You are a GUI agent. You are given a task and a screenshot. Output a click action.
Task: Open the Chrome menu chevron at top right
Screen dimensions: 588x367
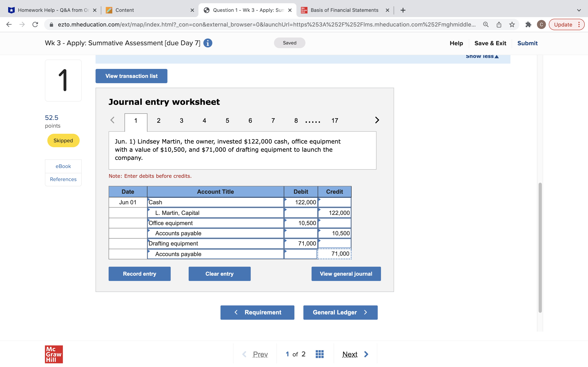pyautogui.click(x=579, y=10)
